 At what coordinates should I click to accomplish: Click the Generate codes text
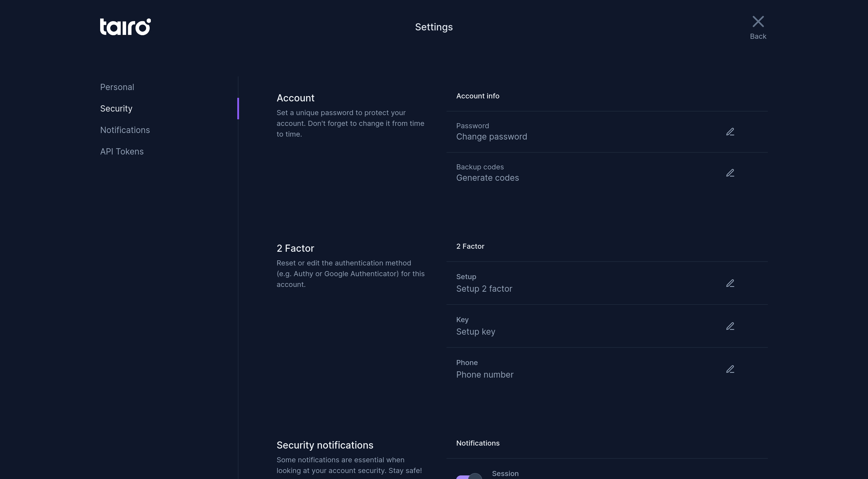[487, 178]
